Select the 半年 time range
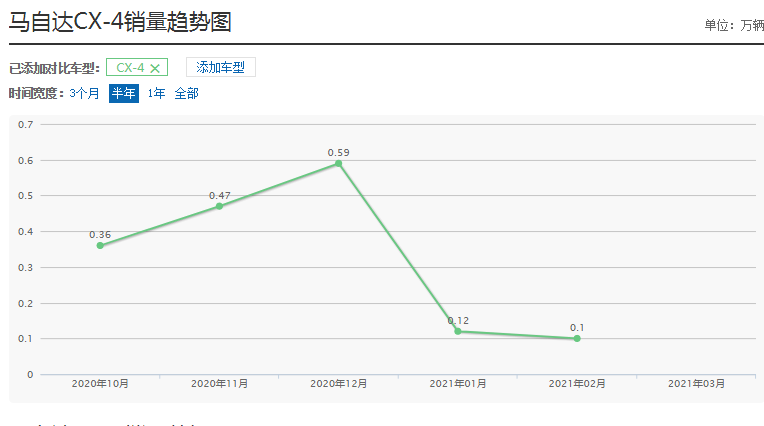The height and width of the screenshot is (426, 764). (x=124, y=93)
